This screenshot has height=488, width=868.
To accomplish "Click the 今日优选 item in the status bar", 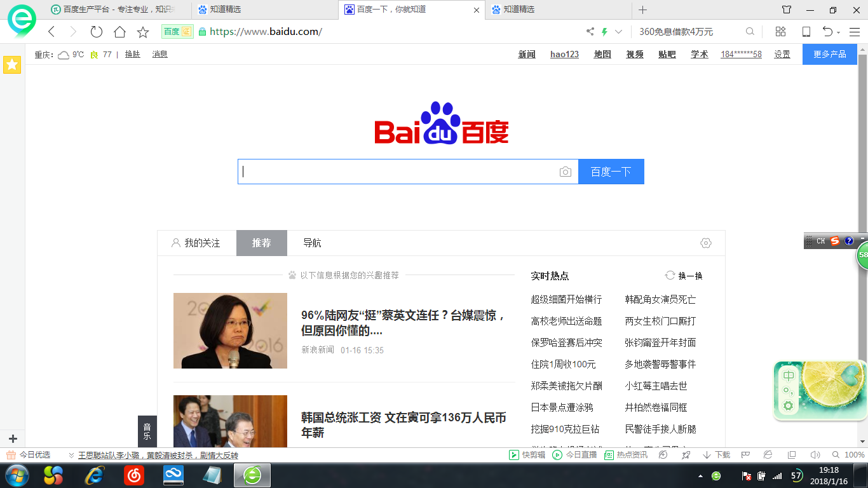I will 29,455.
